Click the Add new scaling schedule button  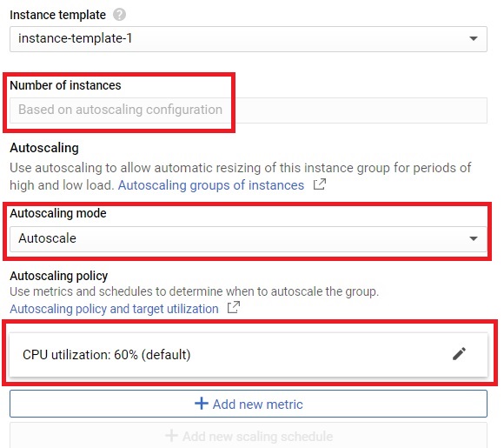coord(249,436)
